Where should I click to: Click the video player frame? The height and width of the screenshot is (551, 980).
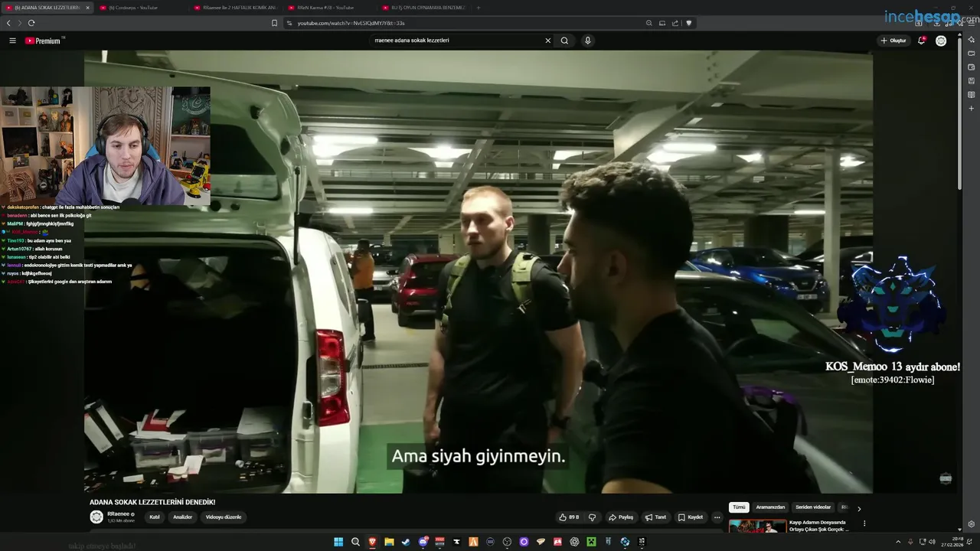point(479,272)
